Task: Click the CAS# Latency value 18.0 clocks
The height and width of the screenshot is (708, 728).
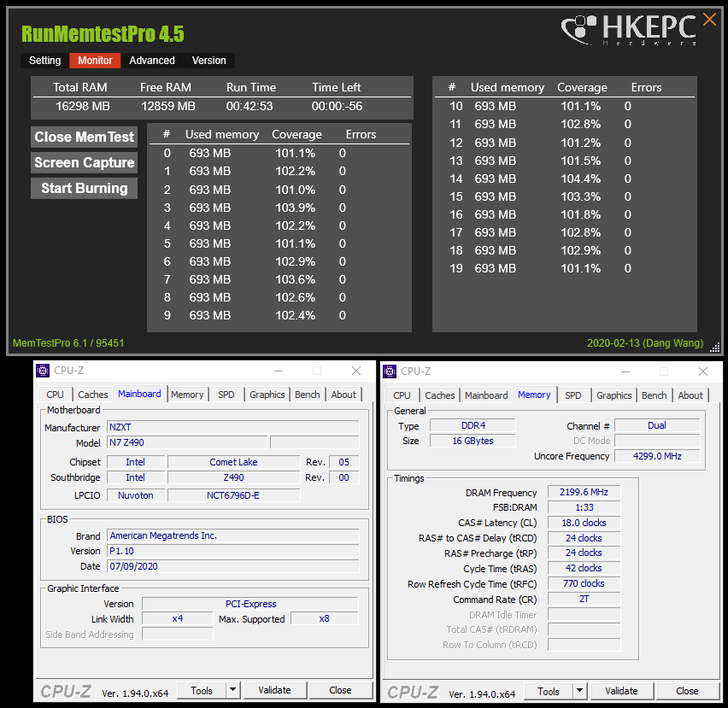Action: [x=584, y=523]
